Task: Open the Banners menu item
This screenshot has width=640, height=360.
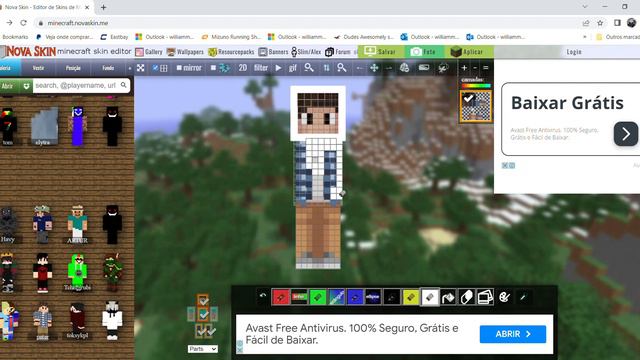Action: [x=273, y=52]
